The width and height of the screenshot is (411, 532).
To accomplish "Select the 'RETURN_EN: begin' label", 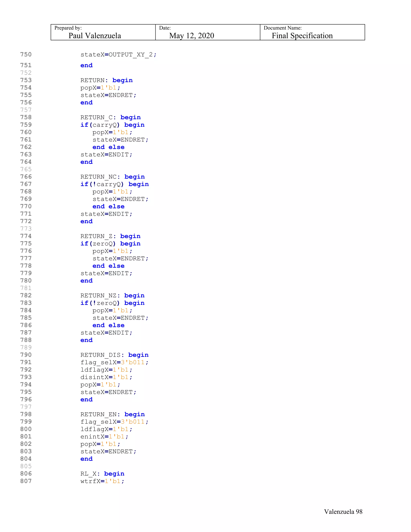I will (x=113, y=414).
